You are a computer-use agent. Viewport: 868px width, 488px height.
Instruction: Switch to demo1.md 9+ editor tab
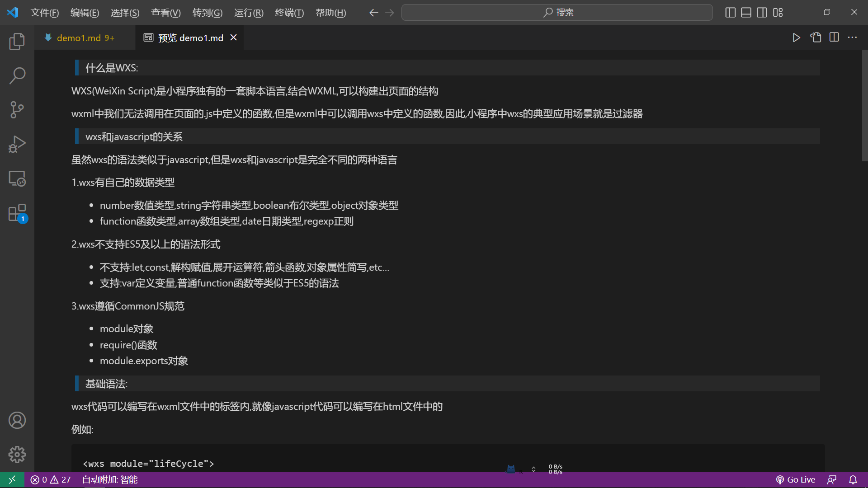coord(85,38)
